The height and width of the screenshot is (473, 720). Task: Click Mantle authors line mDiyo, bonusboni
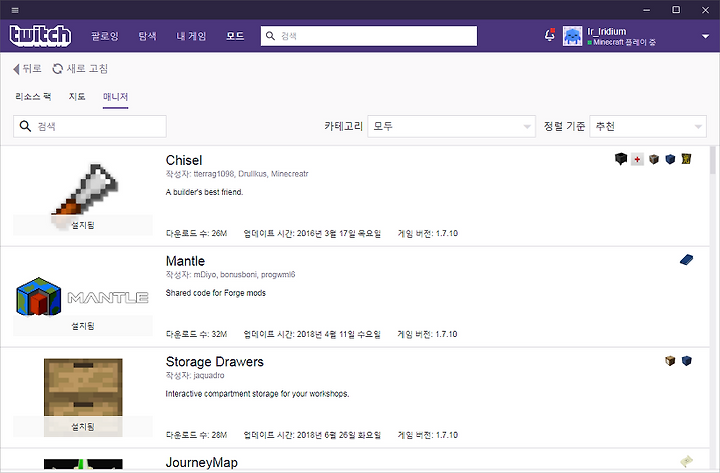tap(230, 275)
